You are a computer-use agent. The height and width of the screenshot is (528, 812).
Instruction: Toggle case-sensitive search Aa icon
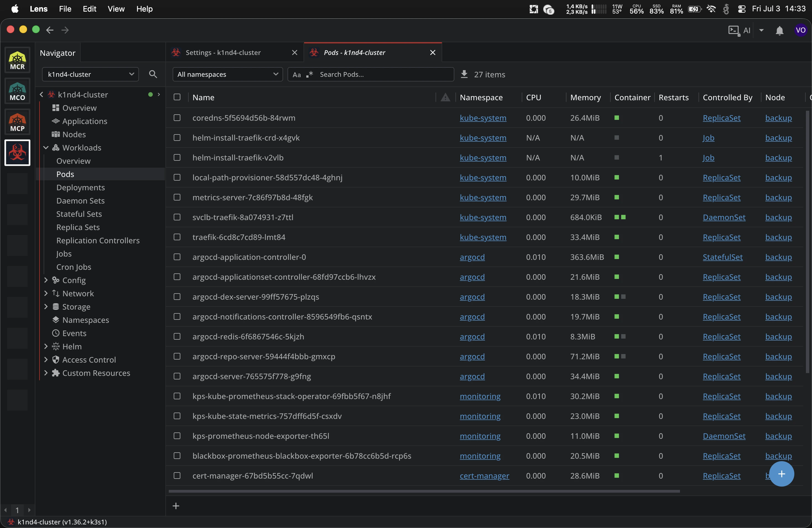coord(296,74)
